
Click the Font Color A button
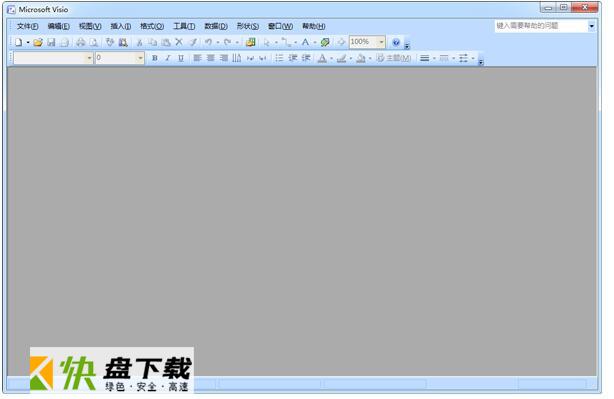pyautogui.click(x=322, y=58)
